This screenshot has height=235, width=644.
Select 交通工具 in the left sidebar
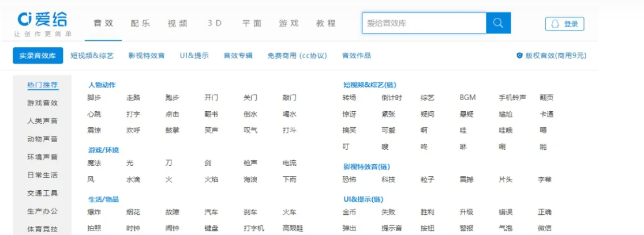(x=43, y=193)
